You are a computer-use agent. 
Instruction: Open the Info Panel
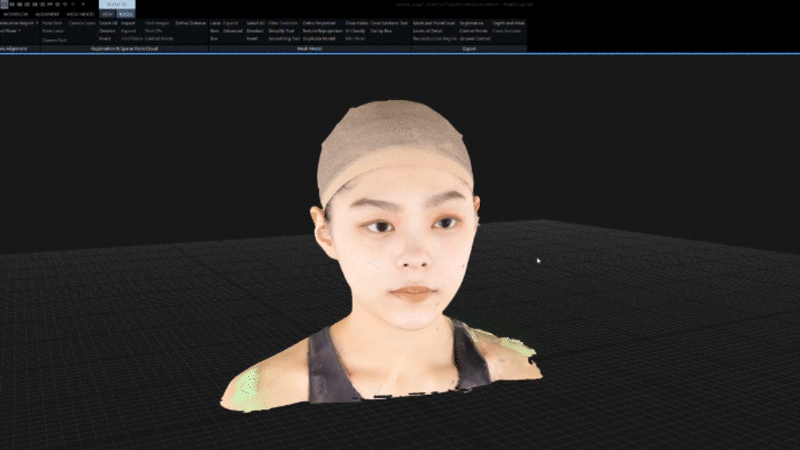pyautogui.click(x=355, y=39)
